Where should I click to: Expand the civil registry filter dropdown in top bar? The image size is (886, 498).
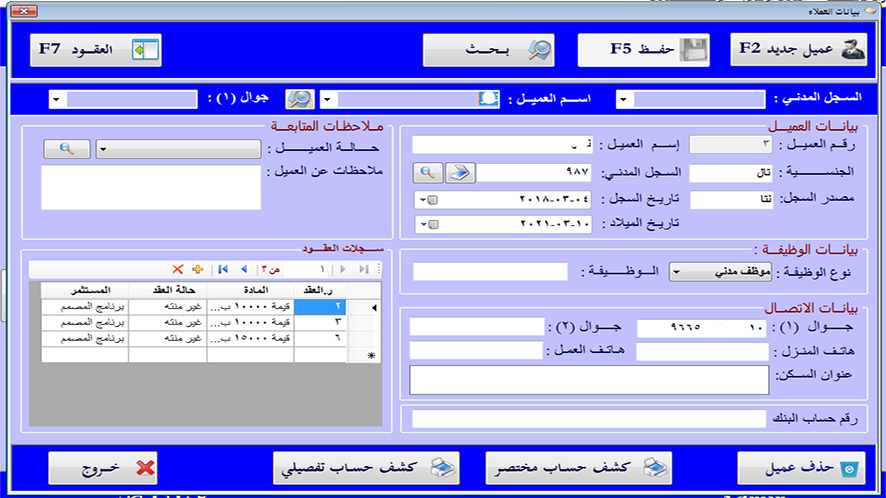click(x=623, y=99)
